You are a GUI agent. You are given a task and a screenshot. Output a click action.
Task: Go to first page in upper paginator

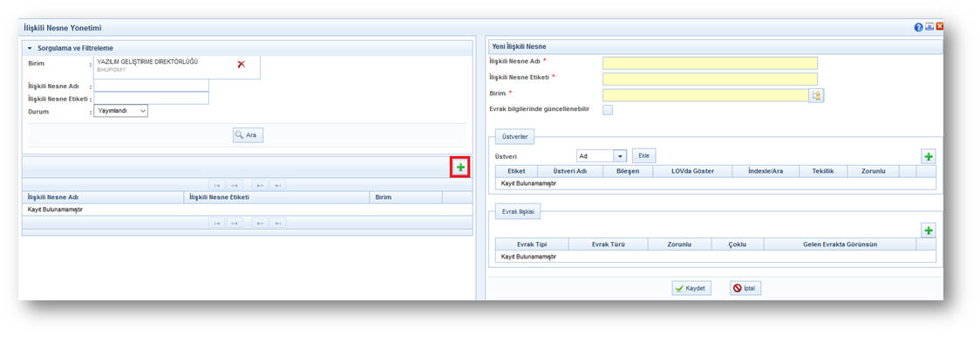(217, 185)
